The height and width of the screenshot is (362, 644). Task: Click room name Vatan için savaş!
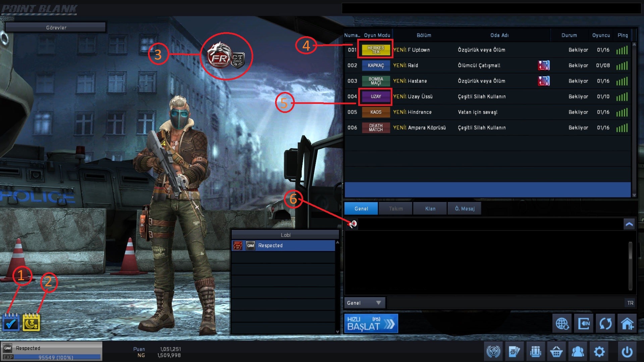[478, 112]
